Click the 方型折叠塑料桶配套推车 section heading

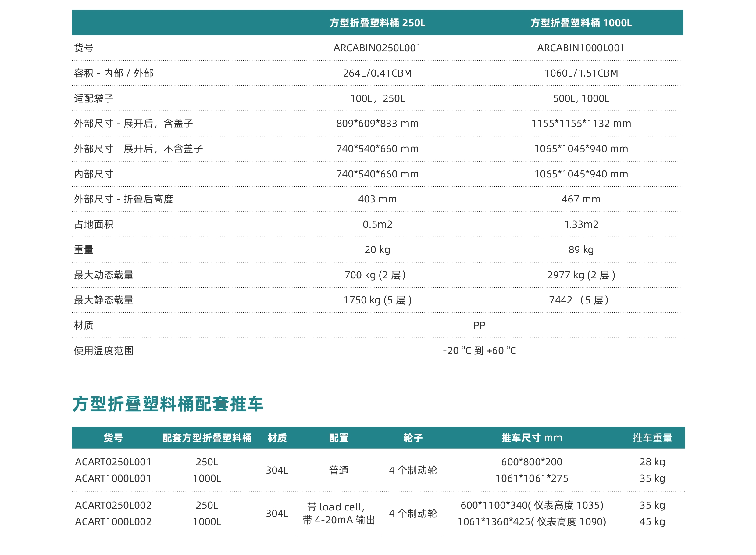(x=168, y=404)
